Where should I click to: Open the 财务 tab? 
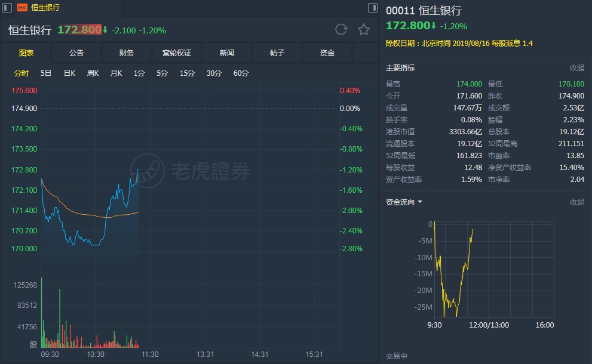127,53
